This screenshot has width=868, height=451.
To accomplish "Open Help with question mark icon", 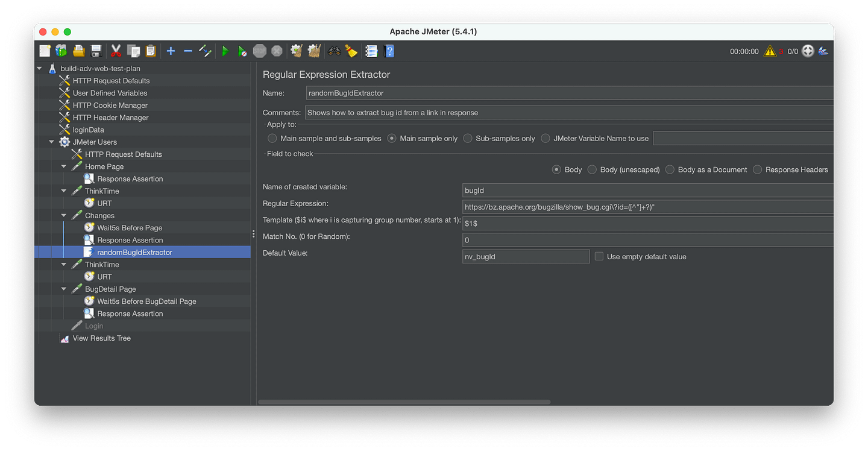I will [x=389, y=51].
